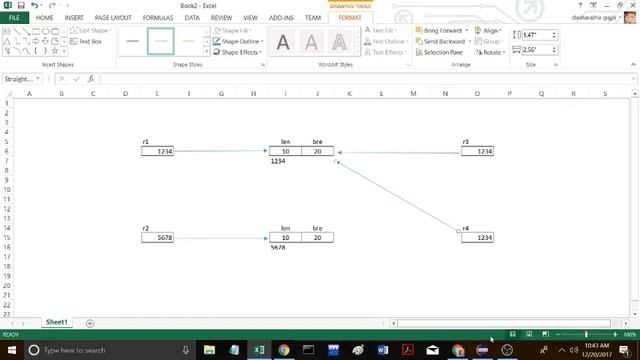
Task: Open the Size dialog launcher
Action: click(556, 65)
